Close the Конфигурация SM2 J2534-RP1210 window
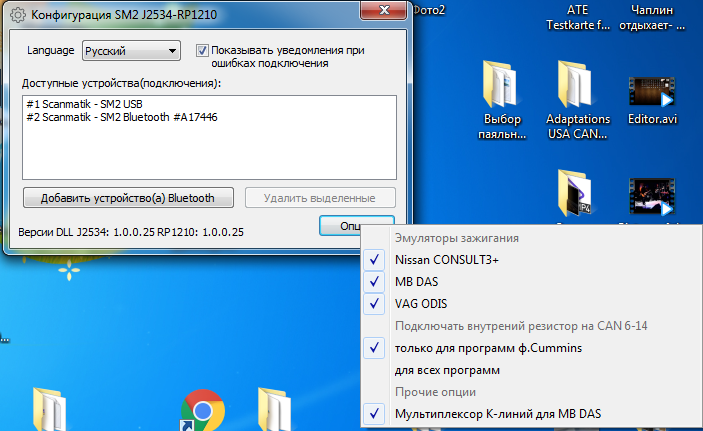The image size is (703, 431). (384, 10)
